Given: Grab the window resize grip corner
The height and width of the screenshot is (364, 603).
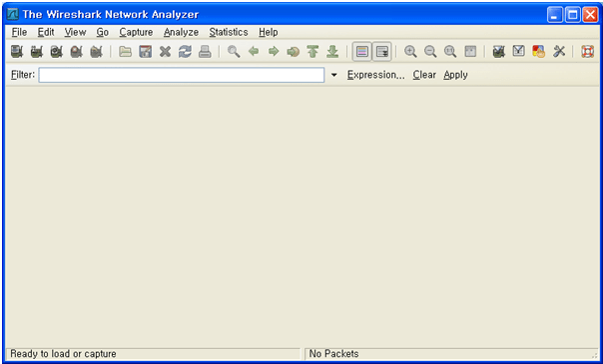Looking at the screenshot, I should click(x=595, y=356).
